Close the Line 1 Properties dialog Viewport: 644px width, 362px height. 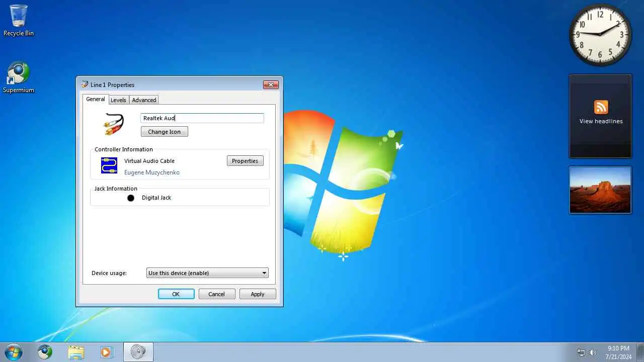[x=271, y=84]
